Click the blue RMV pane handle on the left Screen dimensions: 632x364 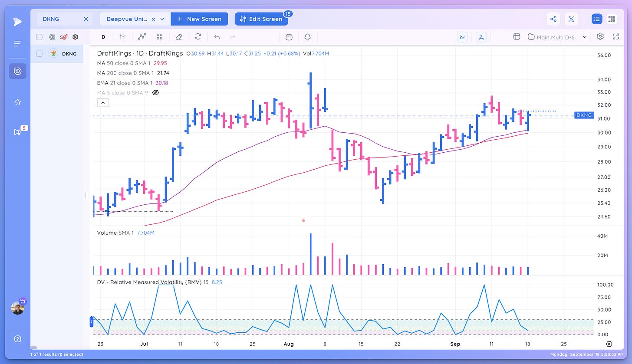[91, 322]
